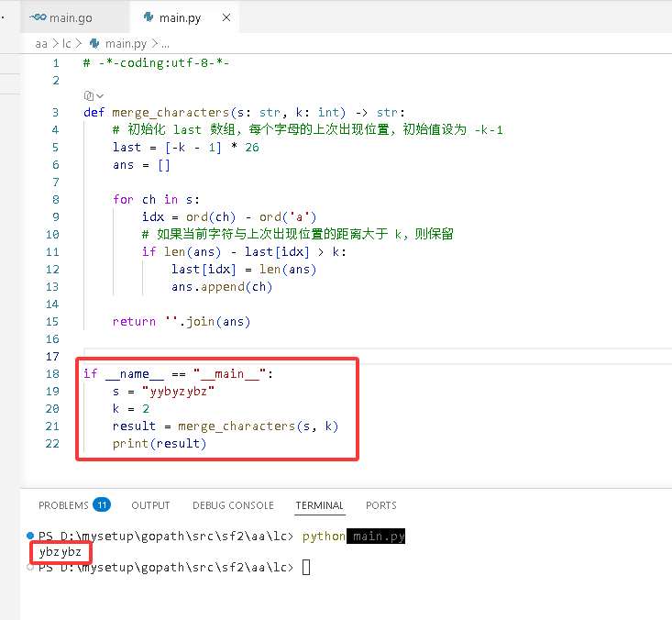Click the Go file icon on main.go tab

click(38, 17)
